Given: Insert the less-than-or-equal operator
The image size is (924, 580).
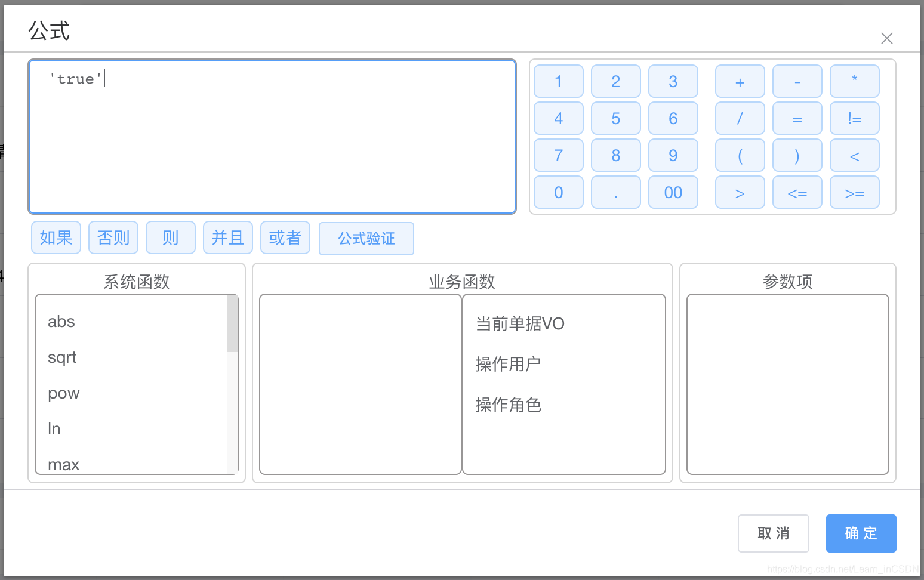Looking at the screenshot, I should pos(797,192).
